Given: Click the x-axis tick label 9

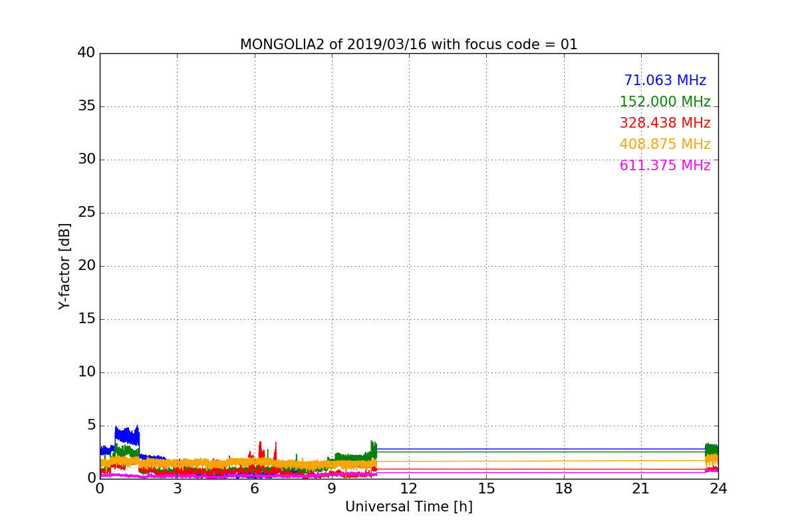Looking at the screenshot, I should pyautogui.click(x=332, y=488).
